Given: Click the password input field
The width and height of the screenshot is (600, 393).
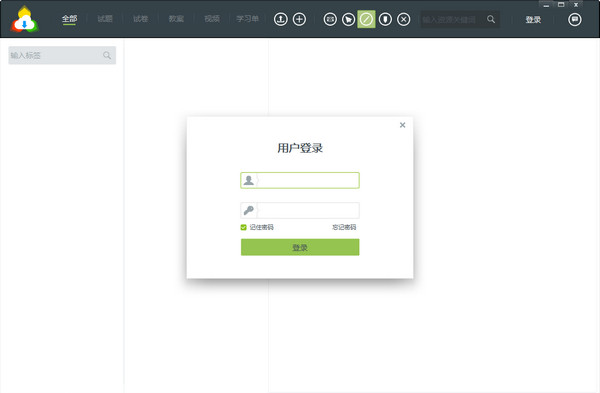Looking at the screenshot, I should click(x=300, y=210).
